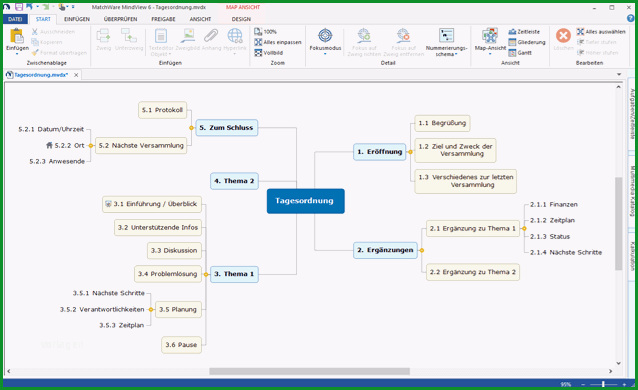Click the Zweigbild picture icon
This screenshot has width=638, height=390.
[188, 35]
